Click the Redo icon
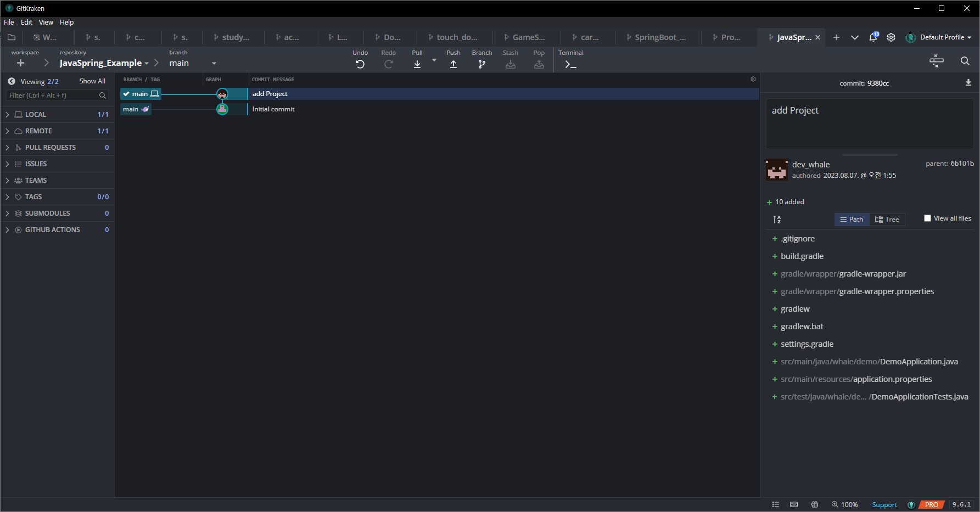 tap(389, 64)
